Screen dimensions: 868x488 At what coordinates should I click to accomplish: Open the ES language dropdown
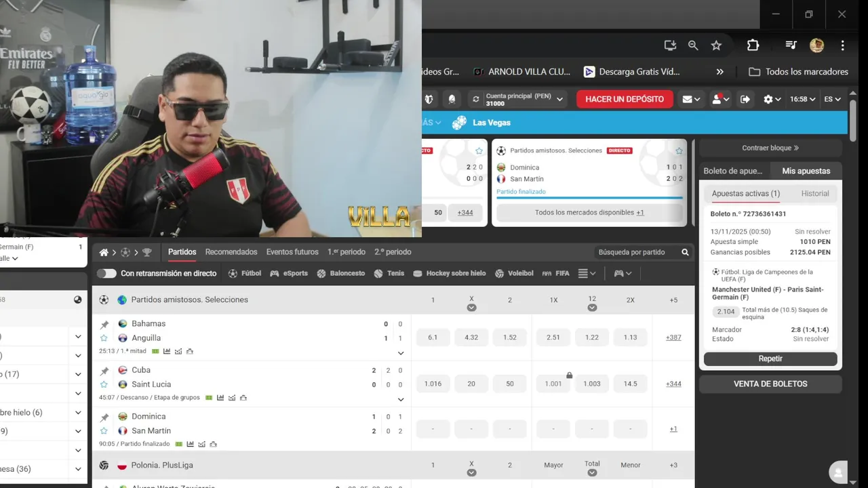833,99
